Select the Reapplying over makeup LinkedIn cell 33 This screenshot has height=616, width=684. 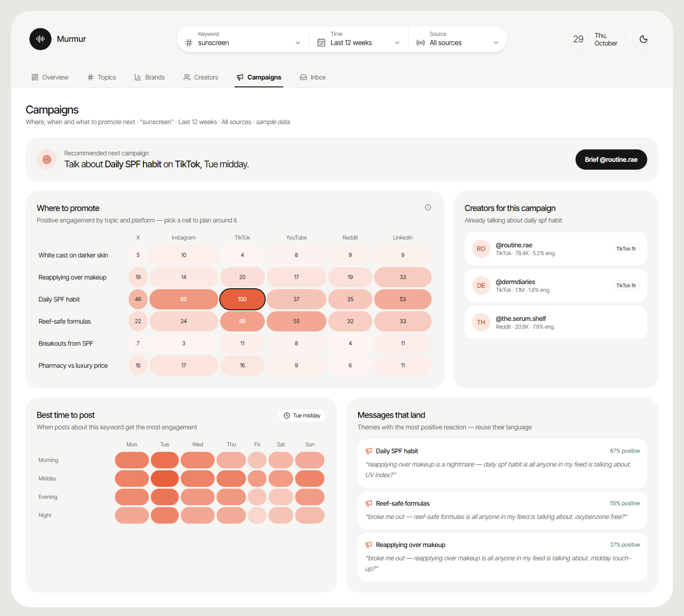tap(403, 277)
